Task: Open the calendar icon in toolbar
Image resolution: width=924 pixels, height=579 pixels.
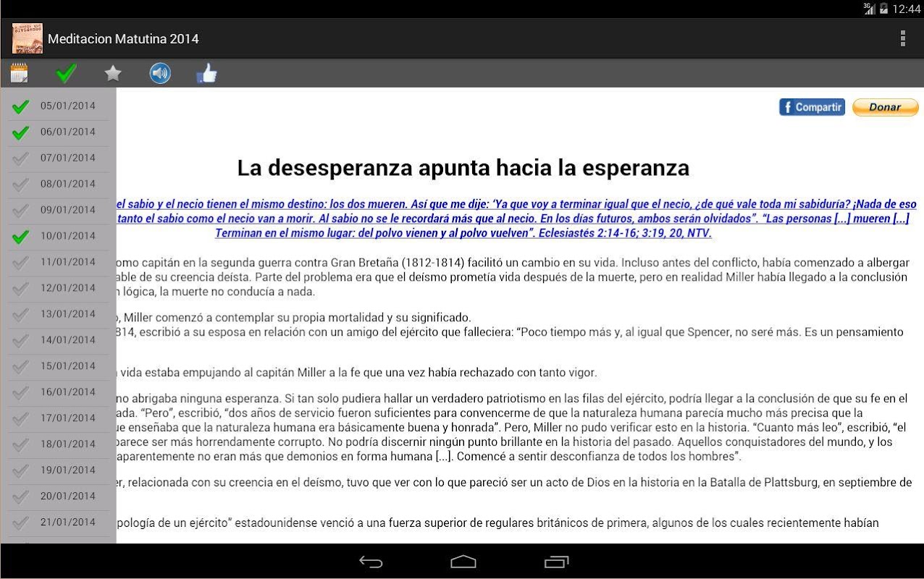Action: (20, 73)
